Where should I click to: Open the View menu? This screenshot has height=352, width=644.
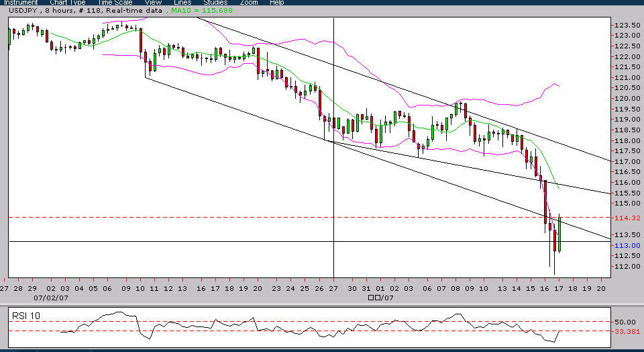point(153,3)
